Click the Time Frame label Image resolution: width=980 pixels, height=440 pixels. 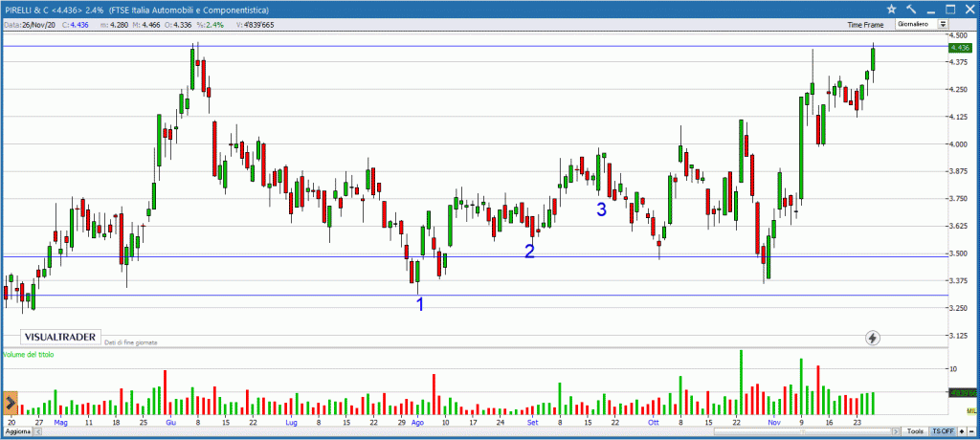(865, 25)
